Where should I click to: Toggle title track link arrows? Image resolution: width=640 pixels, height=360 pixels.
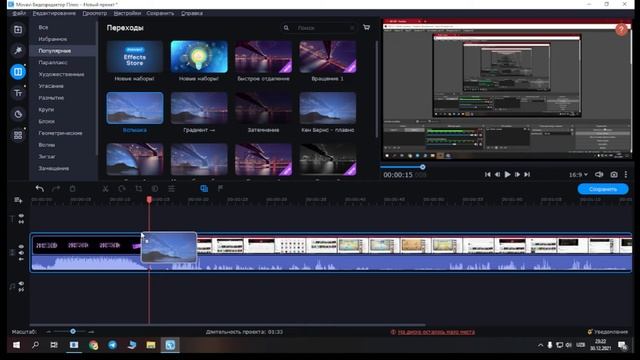[21, 222]
